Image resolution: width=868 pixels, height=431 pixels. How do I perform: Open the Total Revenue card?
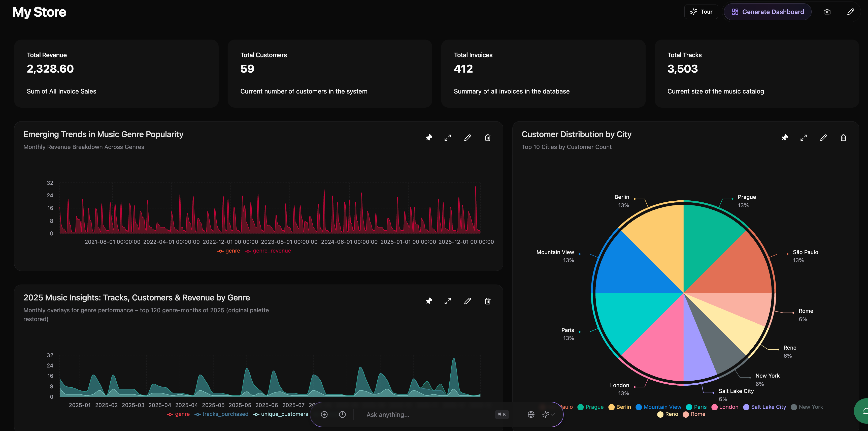pos(116,74)
